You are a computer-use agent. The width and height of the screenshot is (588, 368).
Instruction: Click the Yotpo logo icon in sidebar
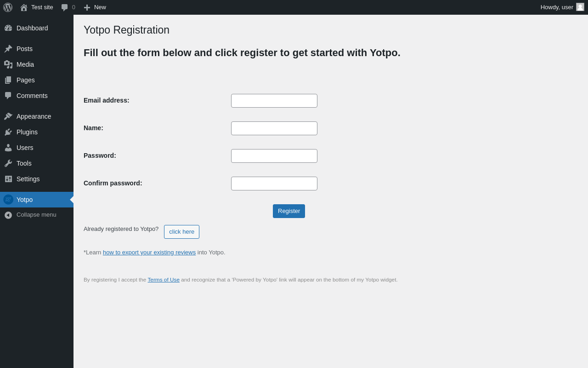(8, 200)
